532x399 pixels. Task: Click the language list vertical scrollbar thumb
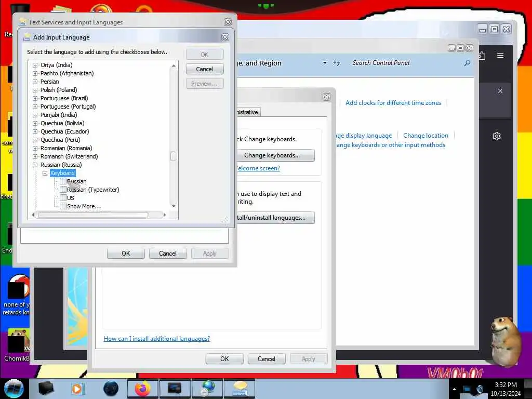(174, 156)
